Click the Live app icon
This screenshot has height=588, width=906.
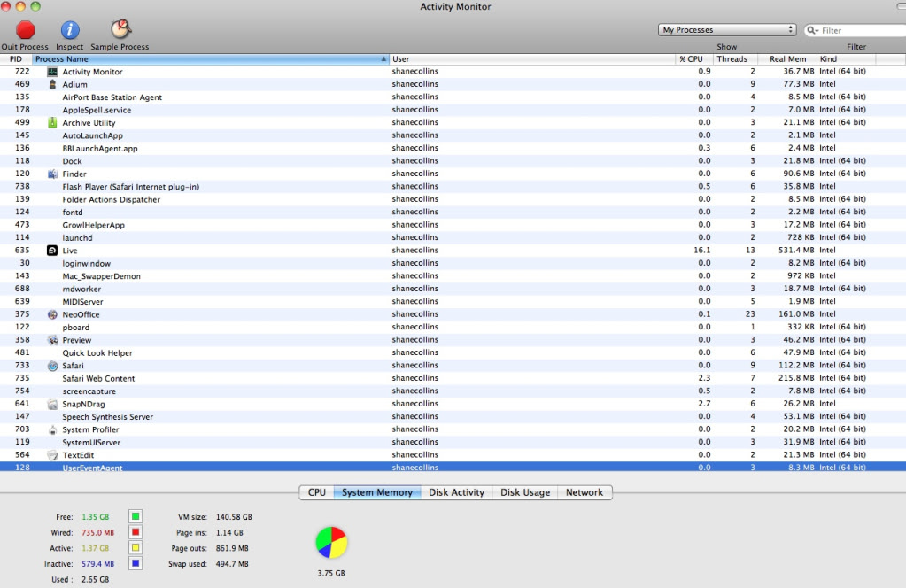click(x=52, y=250)
